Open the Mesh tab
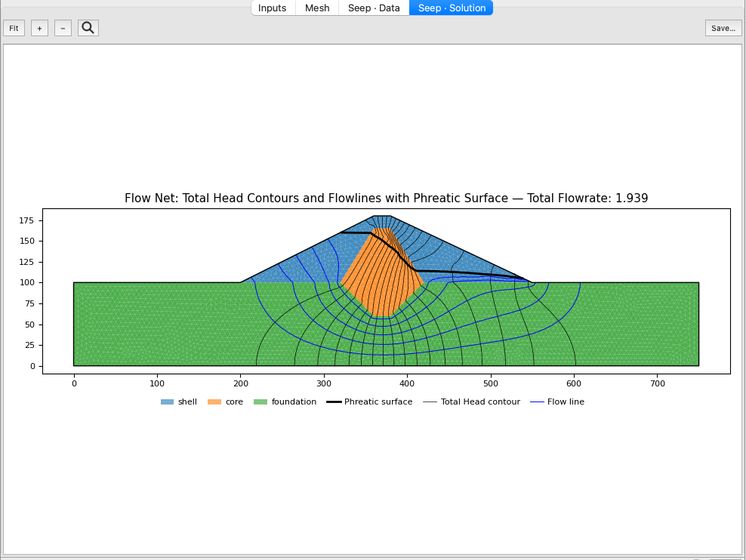The image size is (746, 560). tap(317, 8)
